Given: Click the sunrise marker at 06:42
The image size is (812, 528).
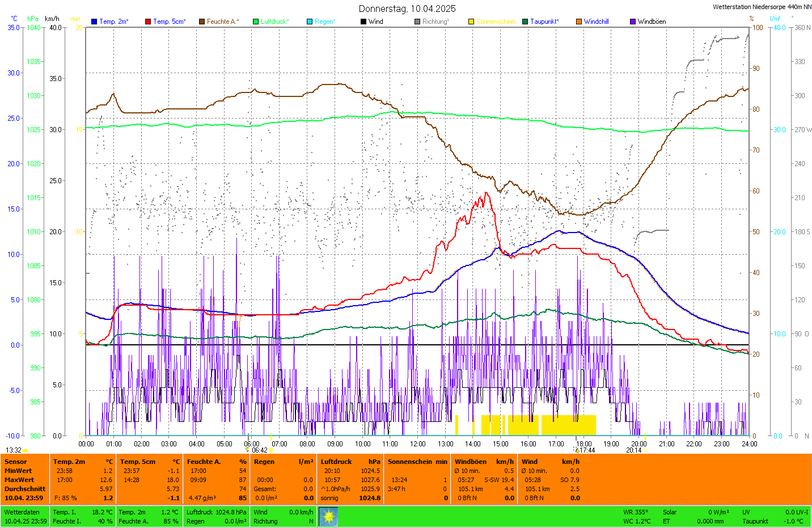Looking at the screenshot, I should tap(260, 450).
